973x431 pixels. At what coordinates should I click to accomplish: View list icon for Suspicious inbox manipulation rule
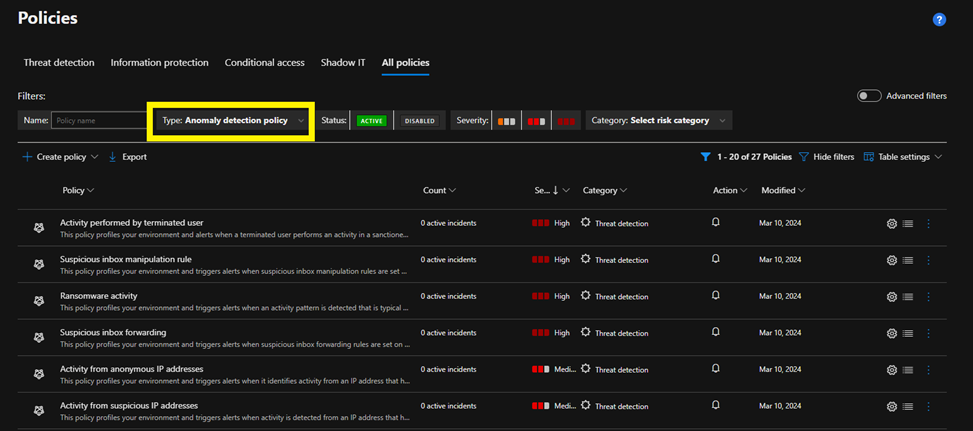[908, 260]
